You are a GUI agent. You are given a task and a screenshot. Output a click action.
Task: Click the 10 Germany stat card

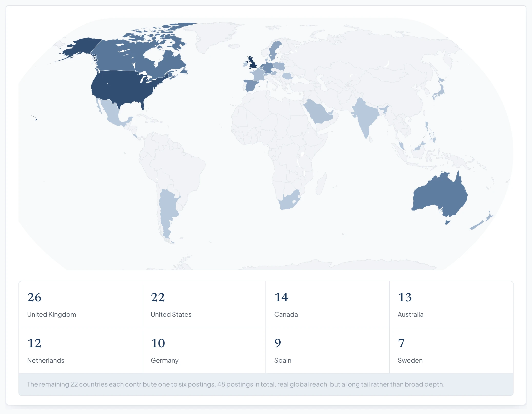[204, 350]
